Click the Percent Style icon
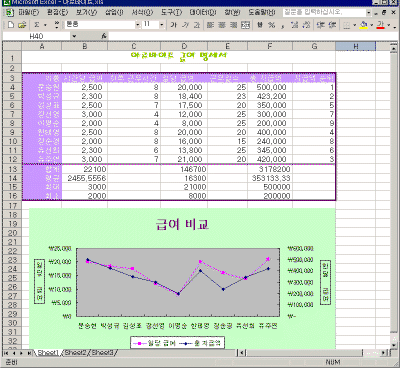This screenshot has height=368, width=400. tap(272, 25)
